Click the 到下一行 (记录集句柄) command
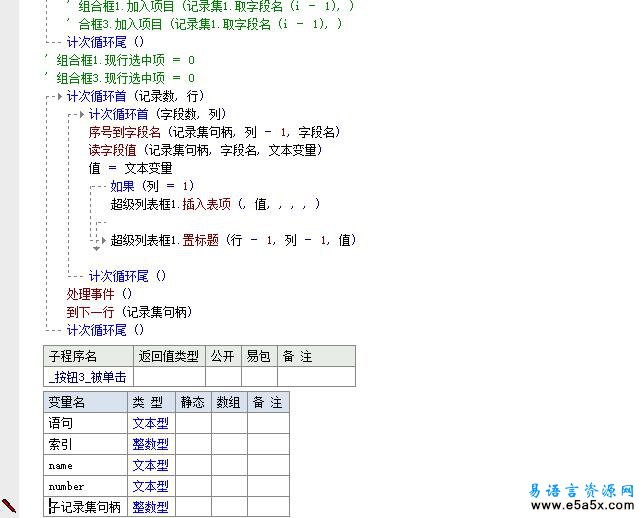Screen dimensions: 643x518 [129, 312]
